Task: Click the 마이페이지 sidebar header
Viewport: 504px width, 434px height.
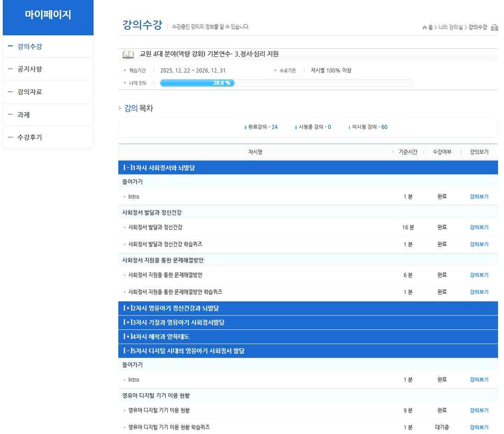Action: tap(48, 15)
